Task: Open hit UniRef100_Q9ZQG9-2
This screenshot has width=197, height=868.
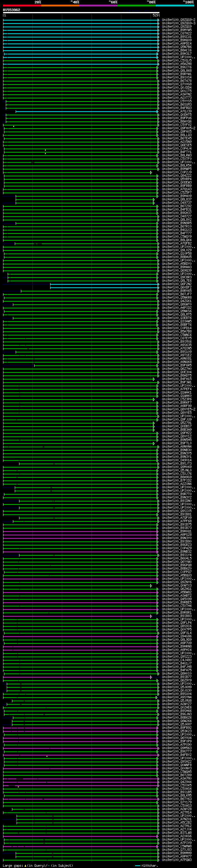Action: point(179,20)
